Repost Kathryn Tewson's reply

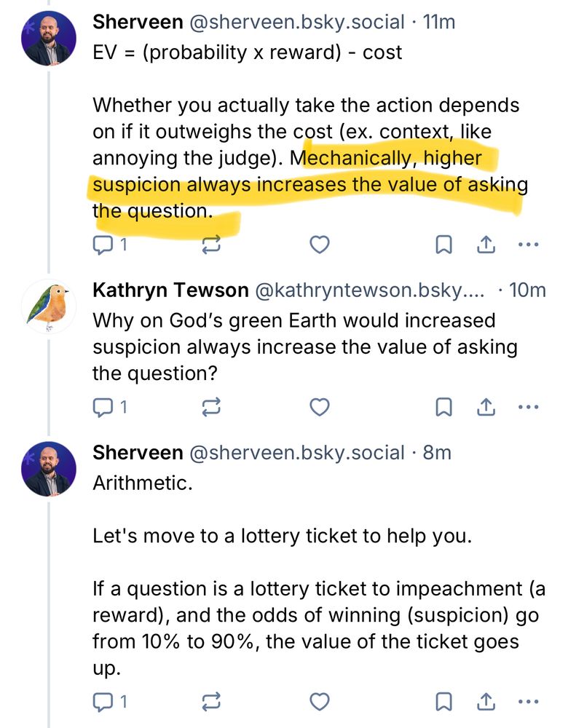[210, 407]
